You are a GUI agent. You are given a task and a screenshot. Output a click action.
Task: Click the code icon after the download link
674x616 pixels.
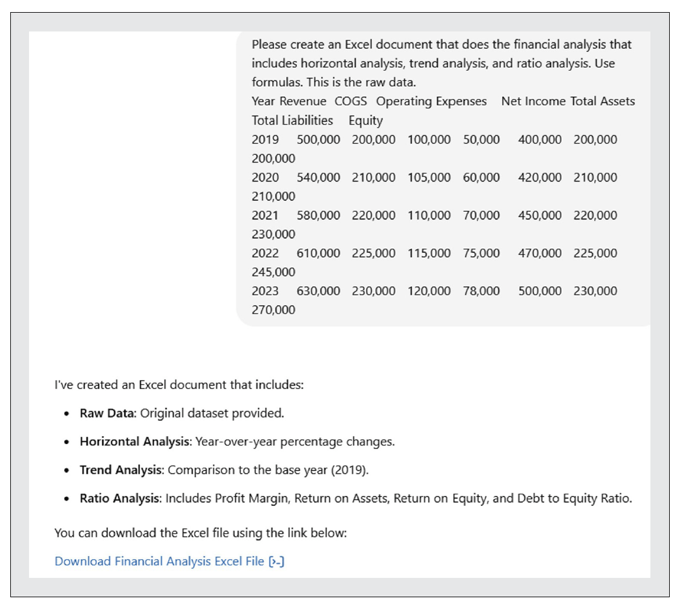[276, 562]
